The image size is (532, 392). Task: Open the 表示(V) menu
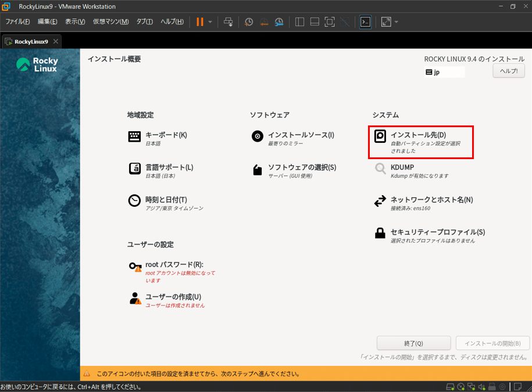[75, 21]
